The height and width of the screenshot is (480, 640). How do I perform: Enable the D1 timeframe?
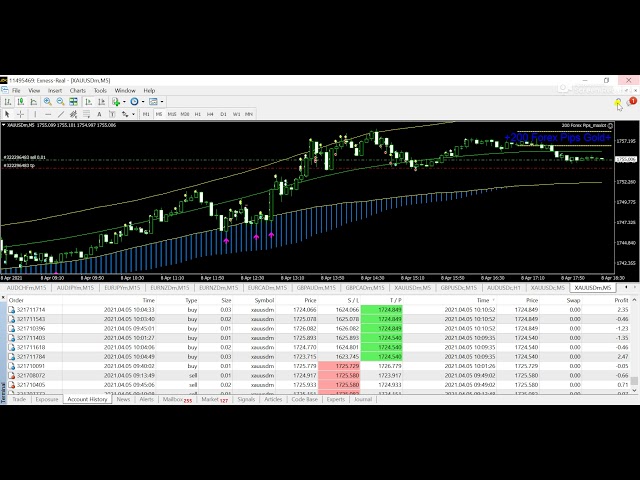223,114
